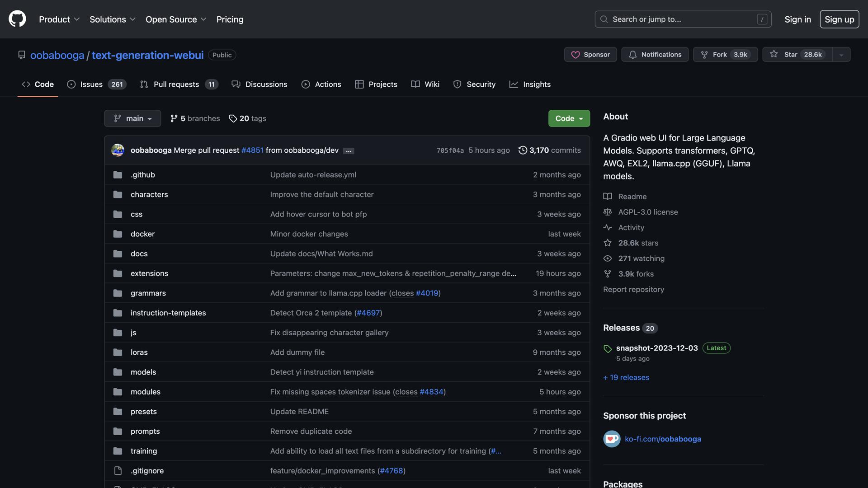The width and height of the screenshot is (868, 488).
Task: Open the green Code dropdown
Action: 569,118
